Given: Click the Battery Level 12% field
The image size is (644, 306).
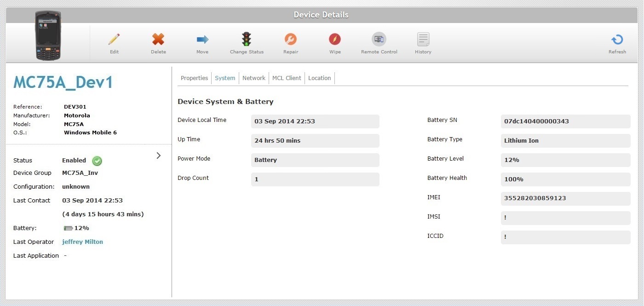Looking at the screenshot, I should tap(565, 160).
